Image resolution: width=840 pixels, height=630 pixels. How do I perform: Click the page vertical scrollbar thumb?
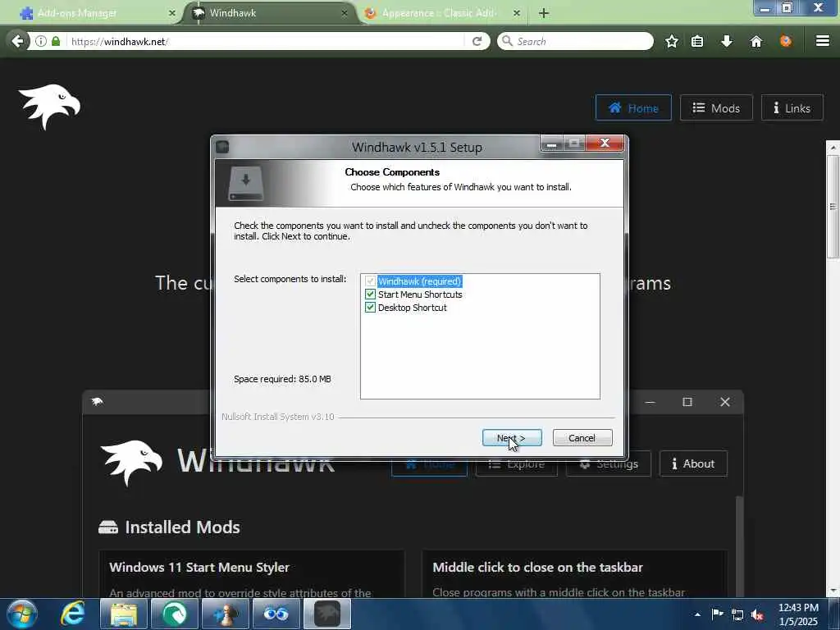coord(833,206)
